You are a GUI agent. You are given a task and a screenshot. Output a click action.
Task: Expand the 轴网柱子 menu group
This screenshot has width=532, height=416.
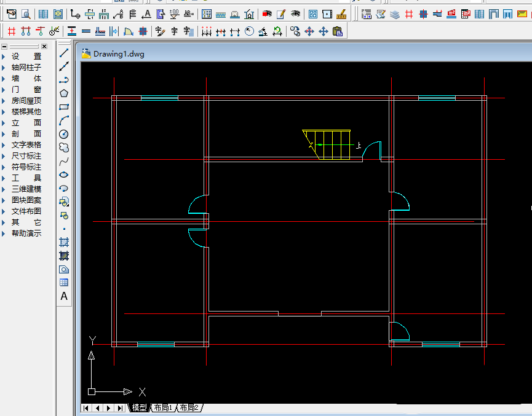coord(26,68)
